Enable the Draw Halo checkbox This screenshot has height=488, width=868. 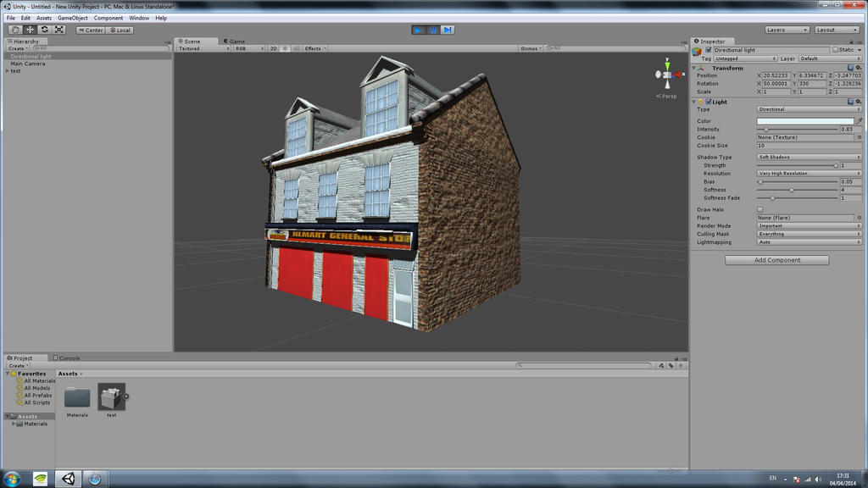760,208
